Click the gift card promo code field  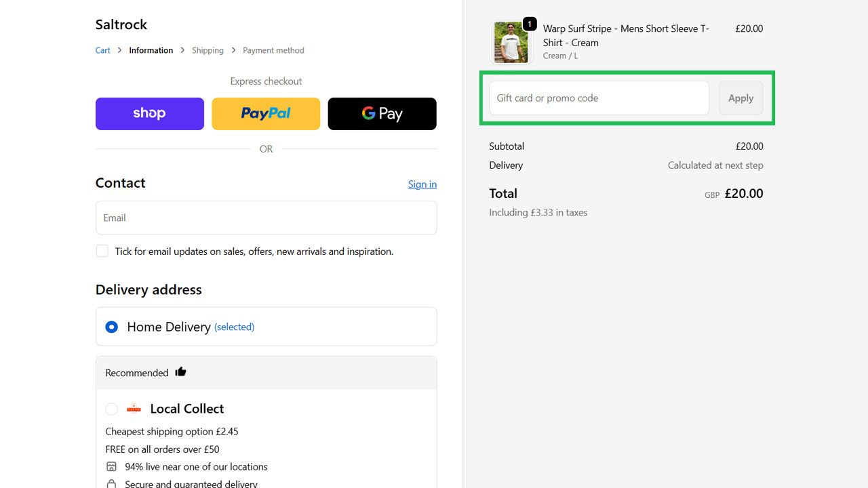point(599,98)
